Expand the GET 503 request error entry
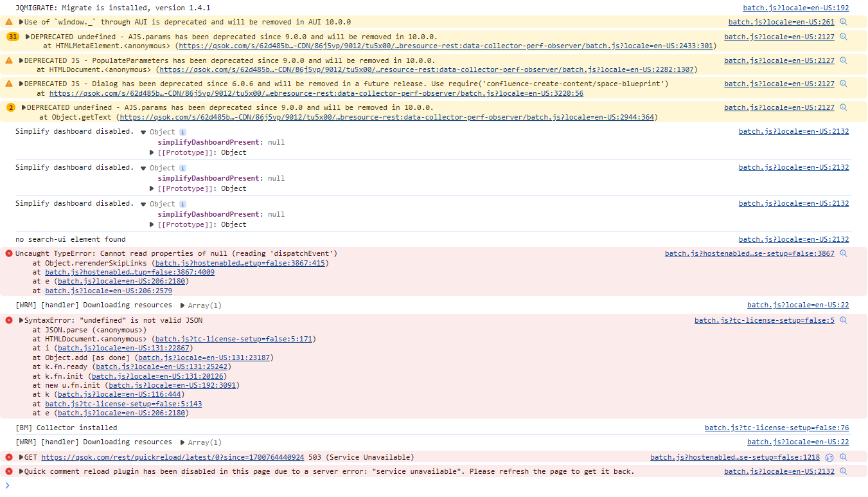868x497 pixels. [x=21, y=457]
